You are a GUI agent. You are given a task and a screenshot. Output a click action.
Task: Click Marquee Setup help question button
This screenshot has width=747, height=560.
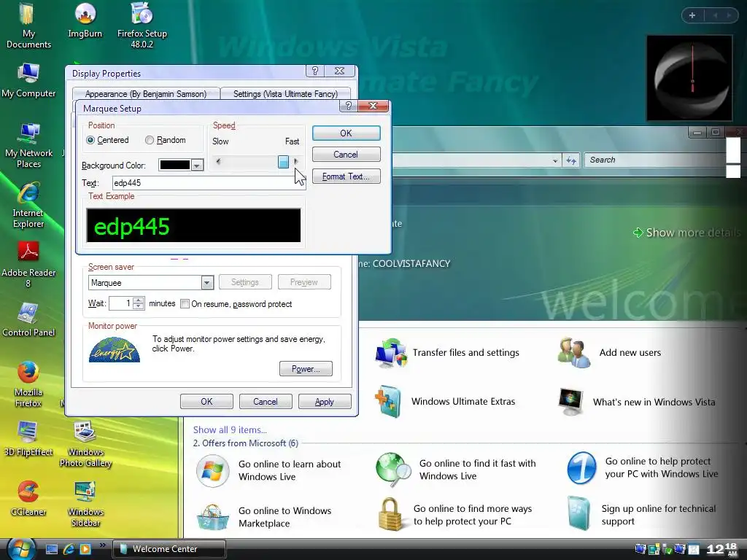pyautogui.click(x=349, y=106)
